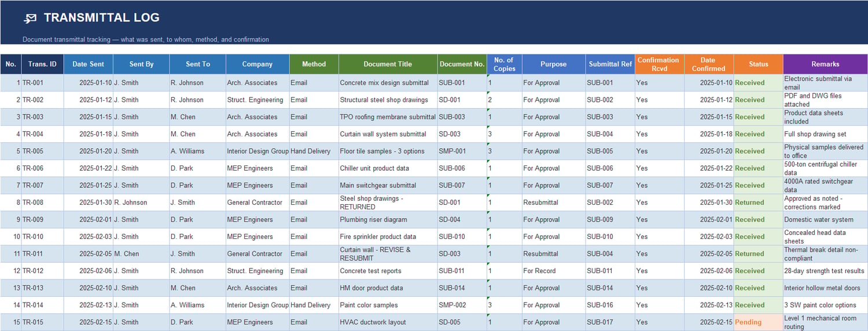868x331 pixels.
Task: Select 'Fire sprinkler product data' cell
Action: (388, 237)
